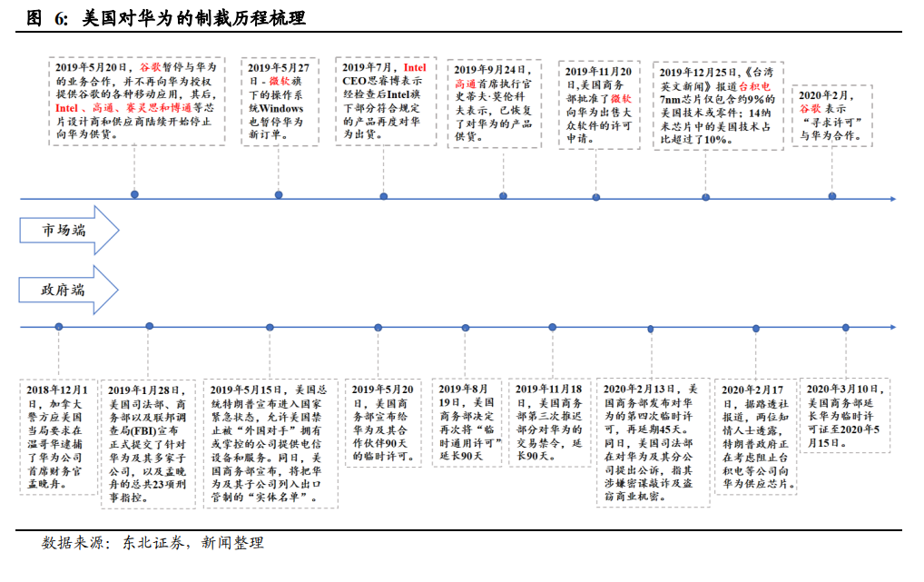
Task: Select the 2019年5月15日 实体名单 text box
Action: 270,443
